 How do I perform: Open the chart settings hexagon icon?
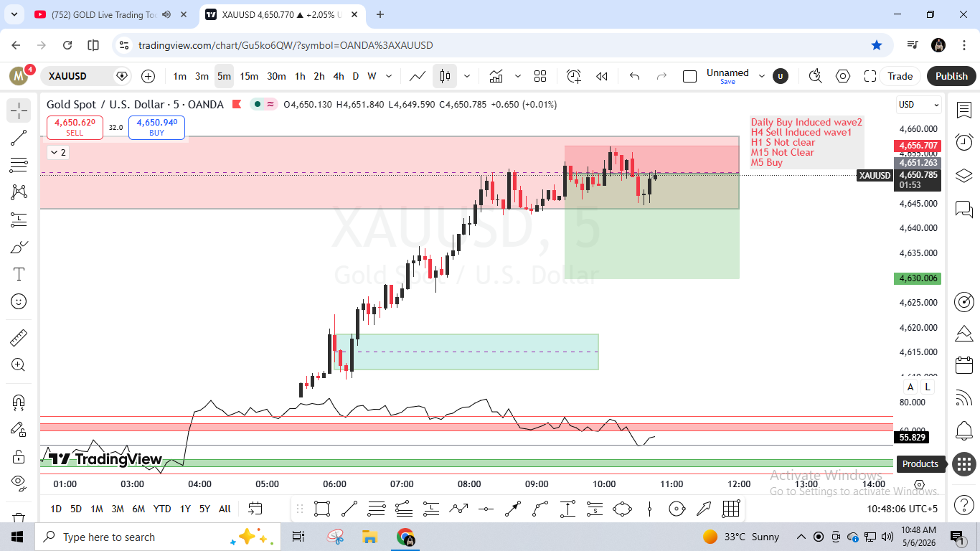[x=843, y=76]
